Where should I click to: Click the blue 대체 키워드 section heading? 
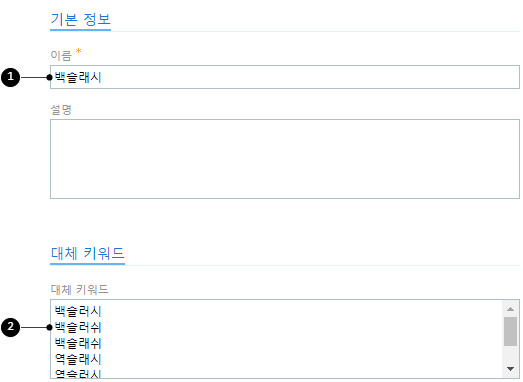tap(87, 253)
